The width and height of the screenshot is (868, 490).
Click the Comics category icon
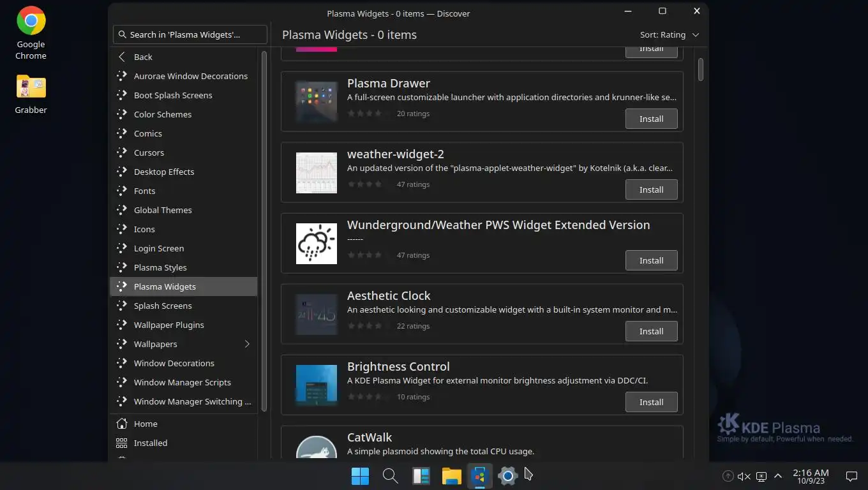122,133
